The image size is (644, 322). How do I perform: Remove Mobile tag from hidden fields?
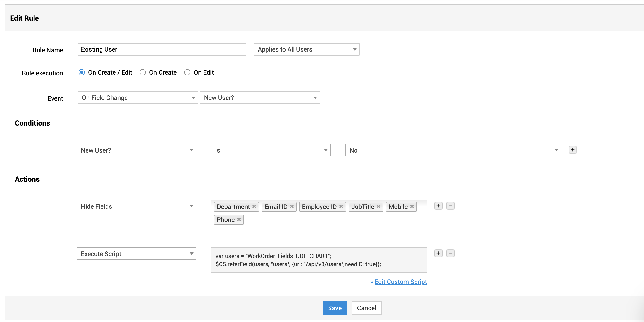(x=412, y=206)
